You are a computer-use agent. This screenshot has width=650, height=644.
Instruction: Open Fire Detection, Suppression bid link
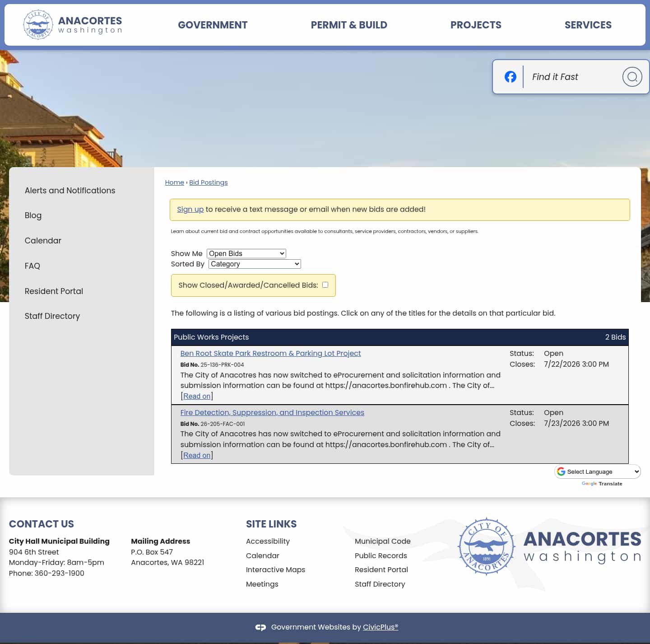coord(272,412)
